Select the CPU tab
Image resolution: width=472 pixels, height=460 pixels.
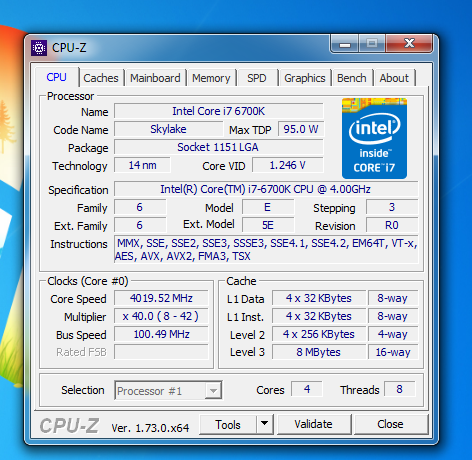(57, 77)
